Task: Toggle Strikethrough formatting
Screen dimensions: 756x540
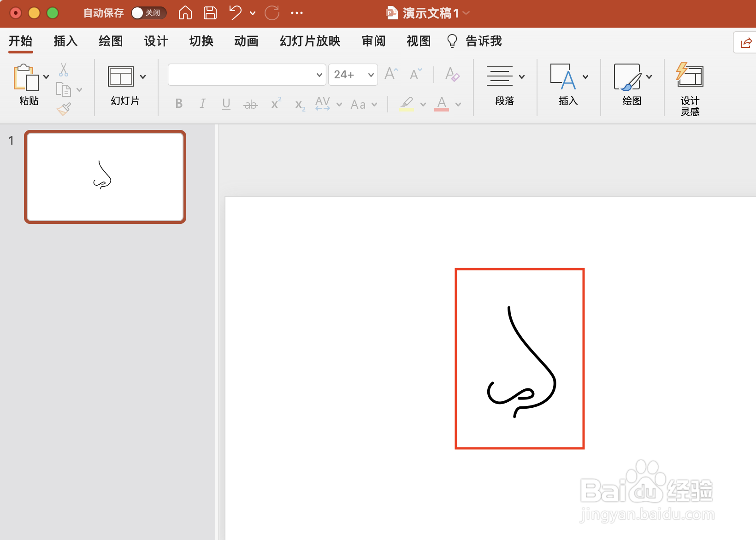Action: point(250,105)
